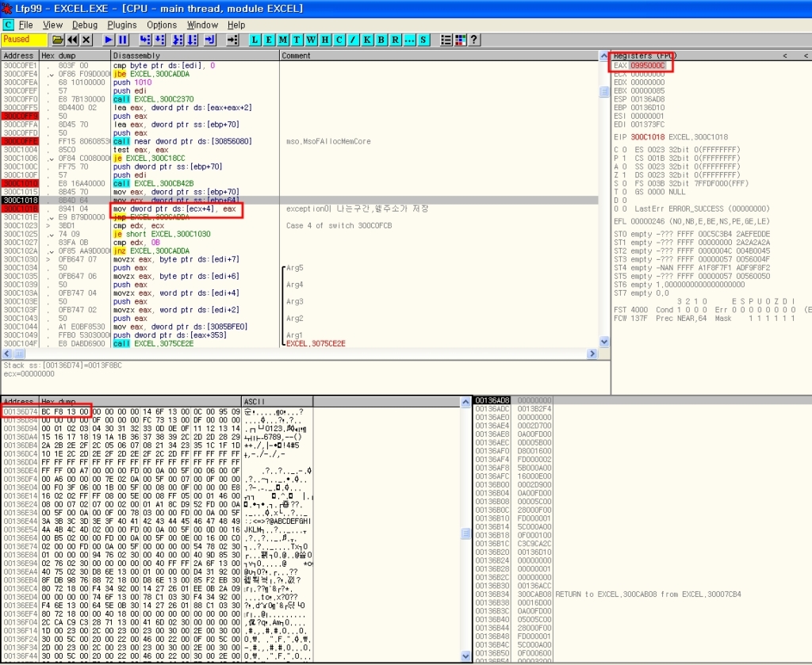Select 'mov dword ptr ds:[ecx+4], eax' line
This screenshot has width=812, height=665.
(174, 209)
